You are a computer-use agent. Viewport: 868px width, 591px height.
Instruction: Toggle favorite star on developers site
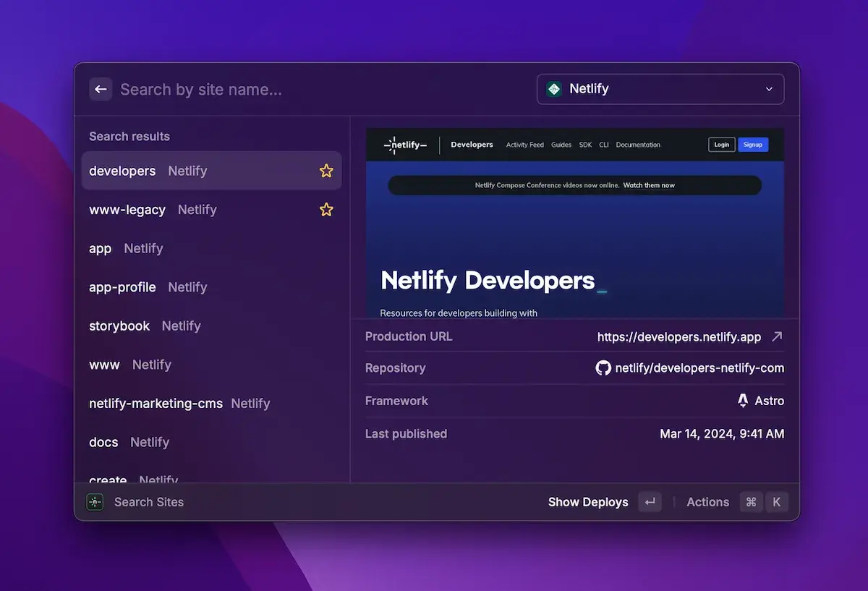click(x=326, y=171)
